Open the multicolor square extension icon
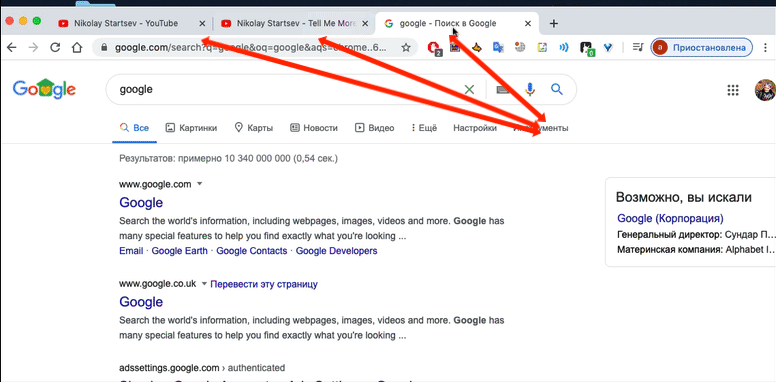Image resolution: width=776 pixels, height=382 pixels. click(x=542, y=48)
